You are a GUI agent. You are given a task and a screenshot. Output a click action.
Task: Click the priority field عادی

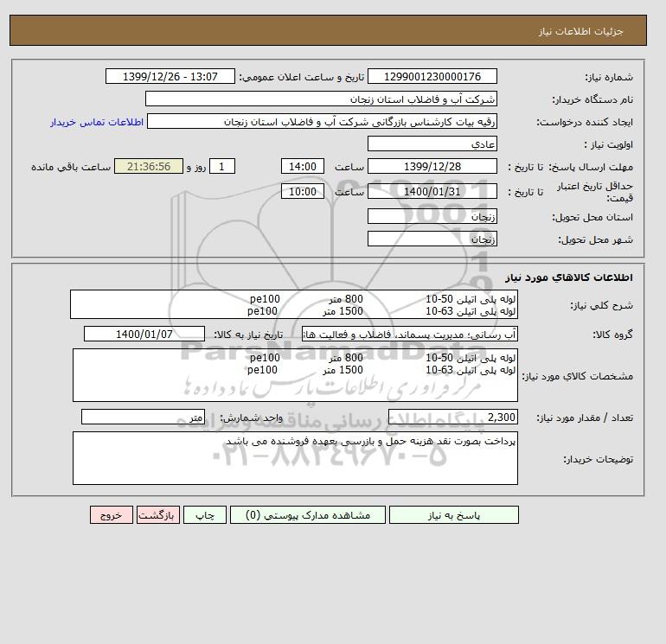tap(432, 143)
